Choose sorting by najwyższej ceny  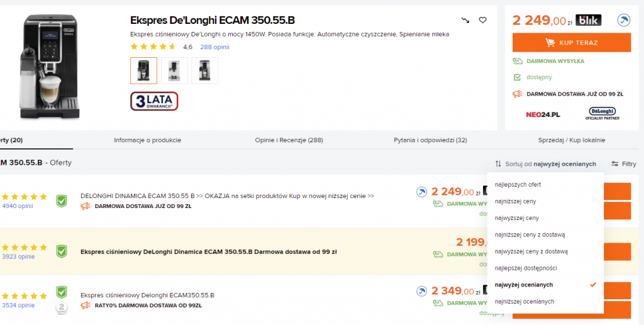[x=517, y=218]
